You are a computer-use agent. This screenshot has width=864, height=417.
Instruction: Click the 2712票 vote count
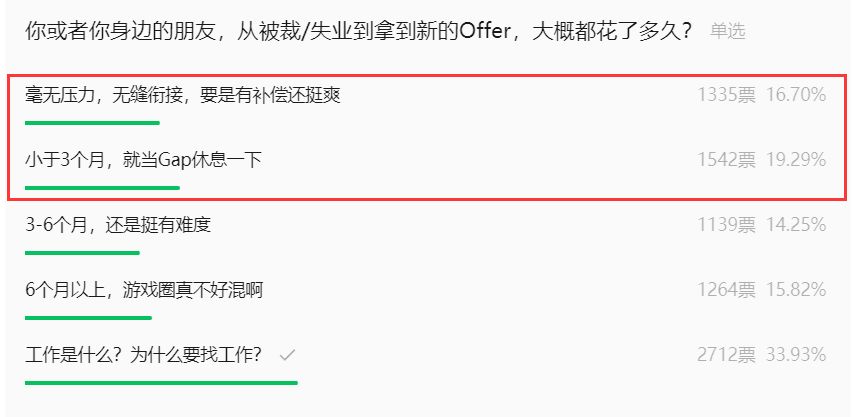[726, 355]
